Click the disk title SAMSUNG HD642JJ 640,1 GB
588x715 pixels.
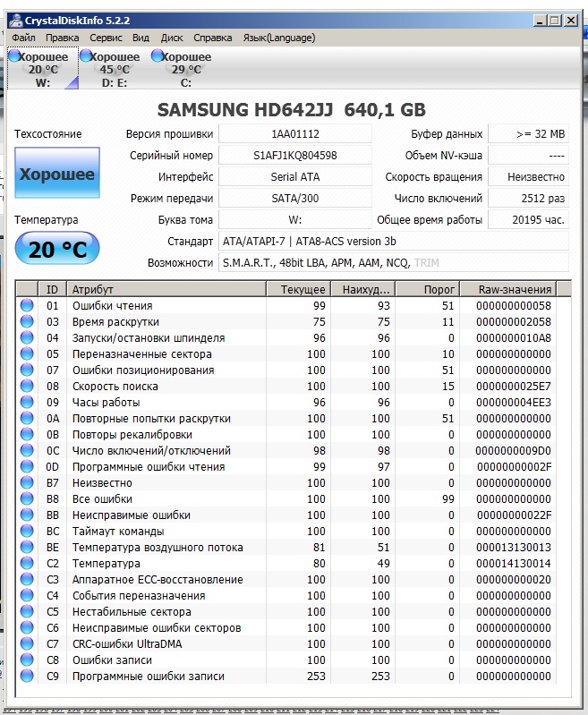[292, 110]
